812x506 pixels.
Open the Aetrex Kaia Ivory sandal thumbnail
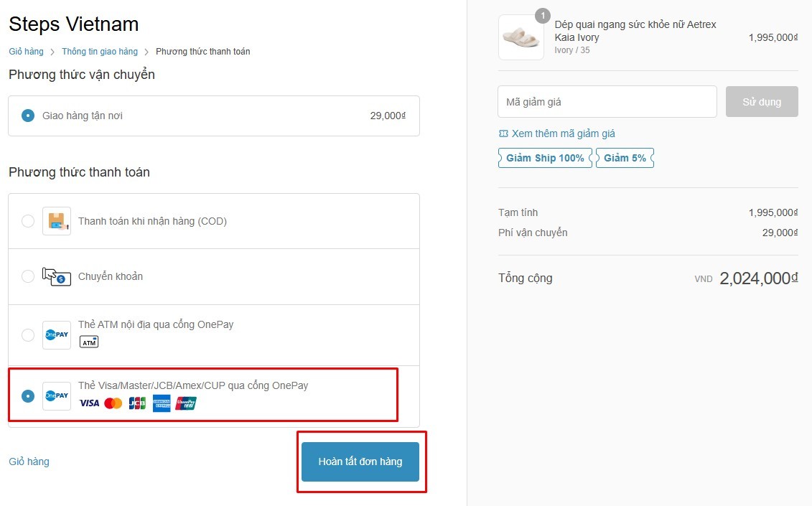click(521, 37)
